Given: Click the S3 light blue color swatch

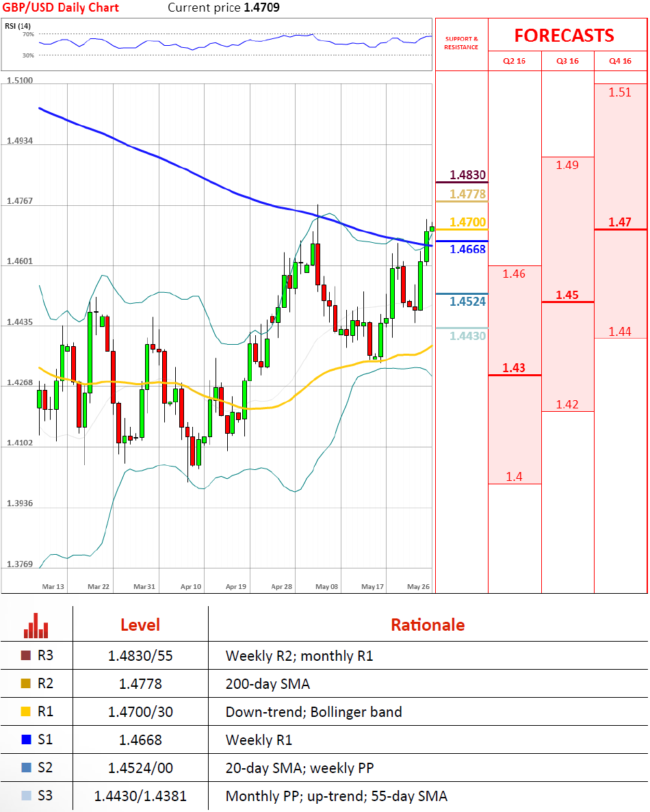Looking at the screenshot, I should (26, 796).
